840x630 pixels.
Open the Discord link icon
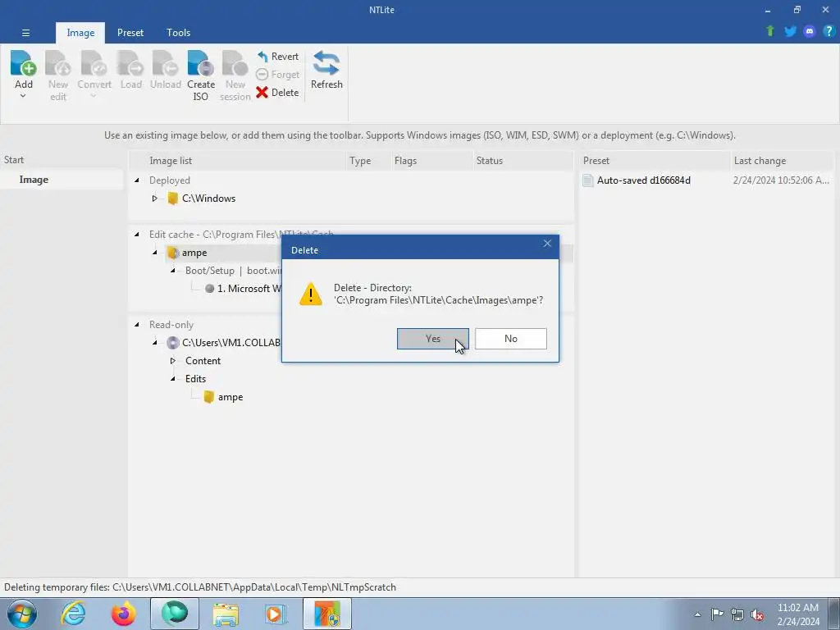810,31
